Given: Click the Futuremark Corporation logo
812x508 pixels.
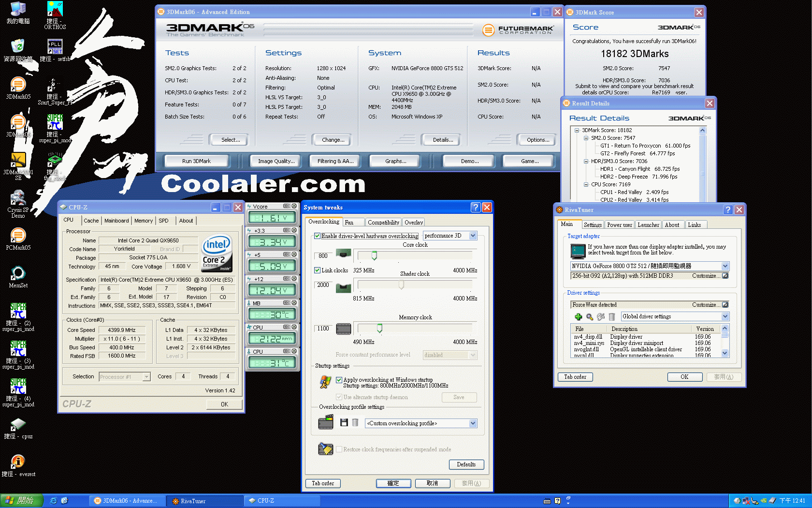Looking at the screenshot, I should pos(518,30).
